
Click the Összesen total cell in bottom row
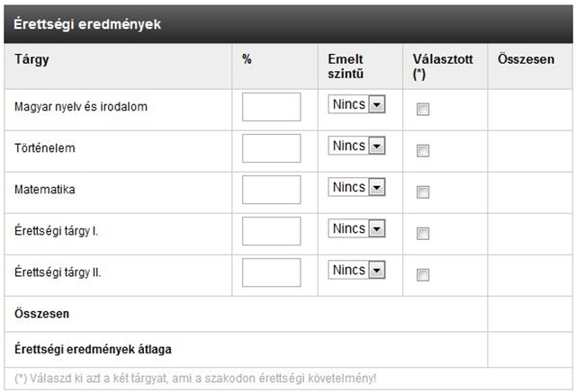pos(529,315)
